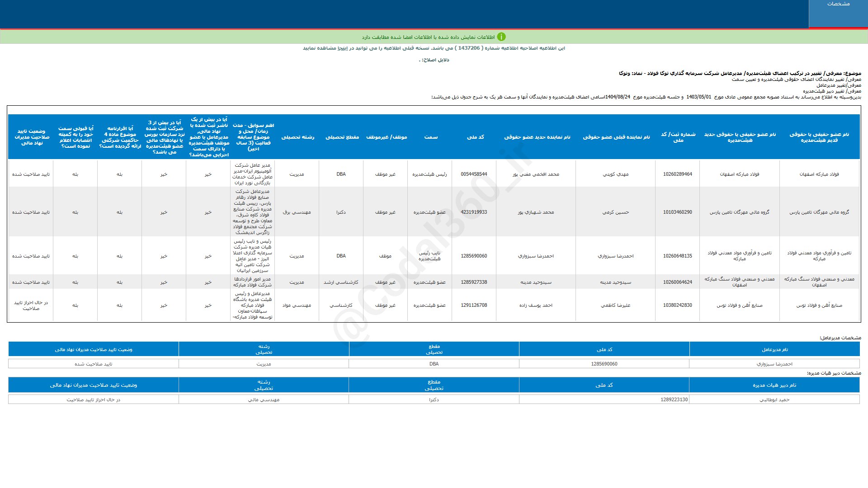Select national code cell 0054458544
868x488 pixels.
[474, 174]
